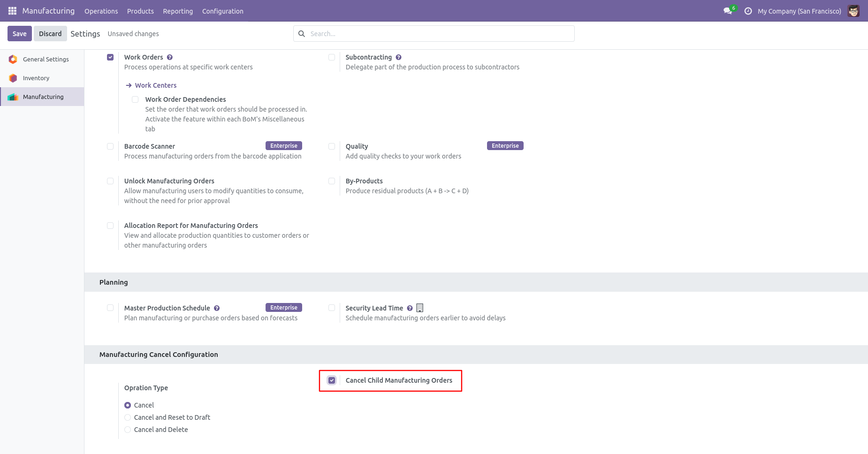Click the Quality Enterprise badge
This screenshot has height=454, width=868.
(x=505, y=146)
